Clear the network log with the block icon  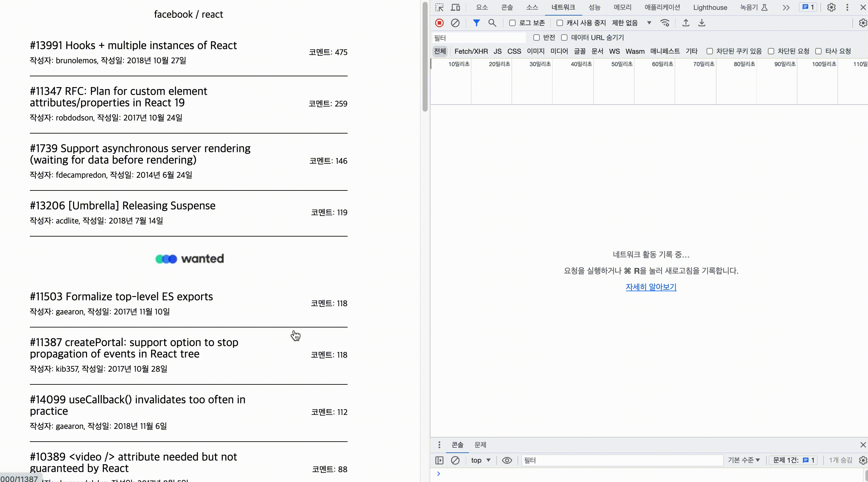click(x=455, y=23)
